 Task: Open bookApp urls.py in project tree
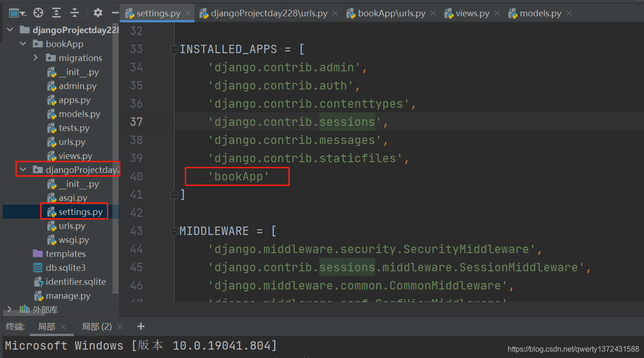pyautogui.click(x=72, y=142)
